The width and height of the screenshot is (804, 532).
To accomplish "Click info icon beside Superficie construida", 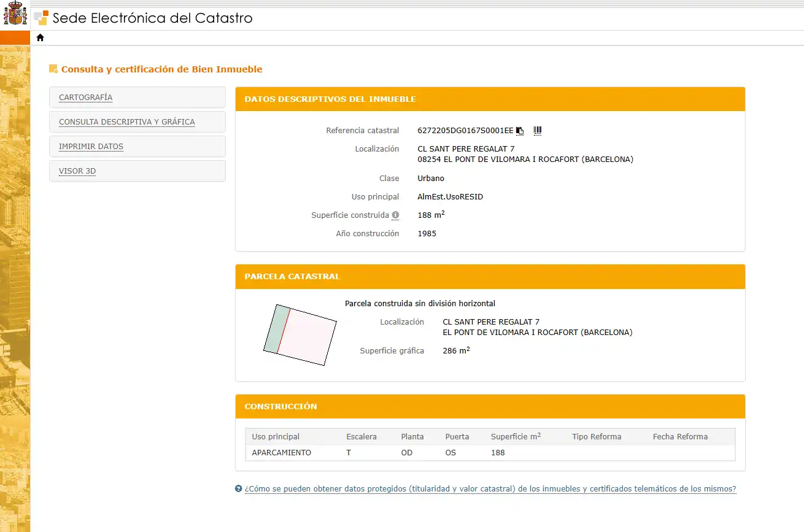I will coord(395,215).
